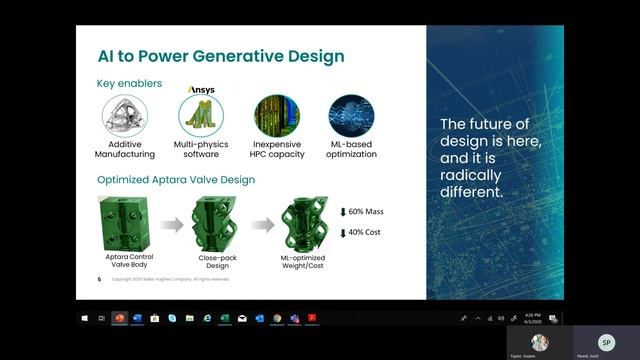Screen dimensions: 640x360
Task: Click the copyright footer text on the slide
Action: click(171, 279)
